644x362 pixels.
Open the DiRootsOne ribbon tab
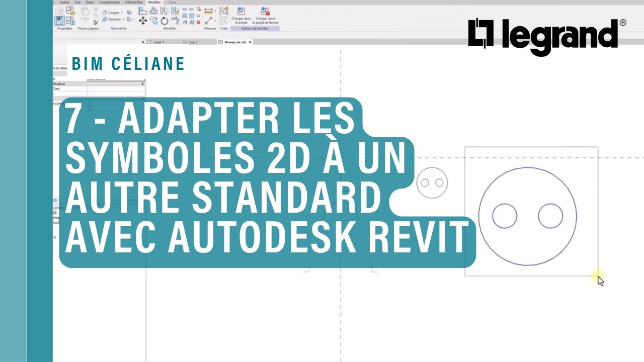134,2
